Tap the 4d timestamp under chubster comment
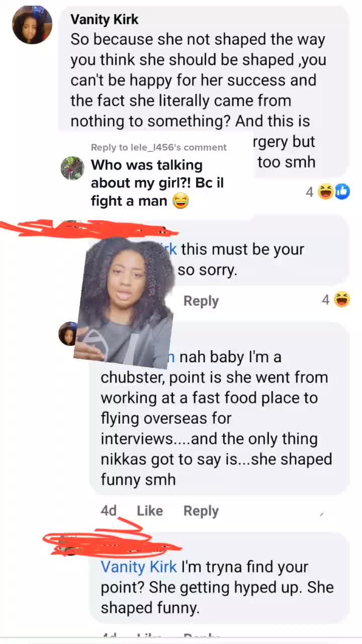Viewport: 362px width, 644px height. pos(109,511)
